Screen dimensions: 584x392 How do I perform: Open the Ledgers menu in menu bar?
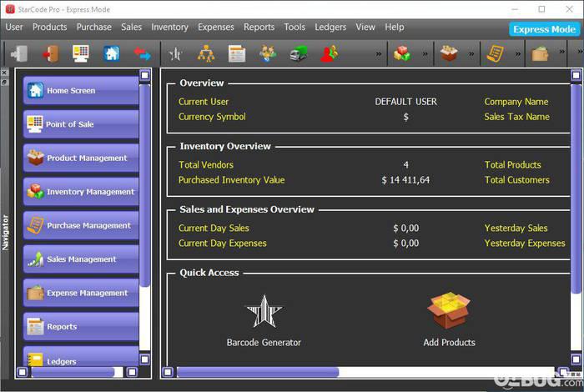(x=330, y=28)
